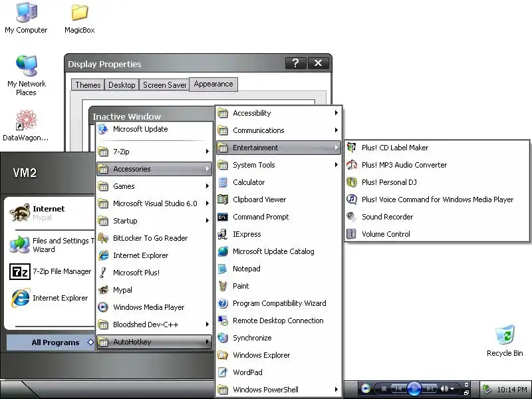
Task: Open Internet Mypal pinned item
Action: 51,213
